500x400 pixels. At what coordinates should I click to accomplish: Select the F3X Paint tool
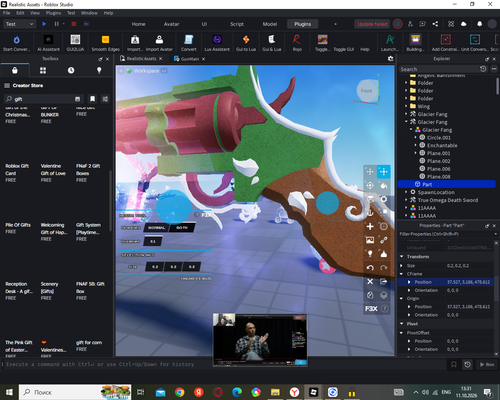(384, 186)
